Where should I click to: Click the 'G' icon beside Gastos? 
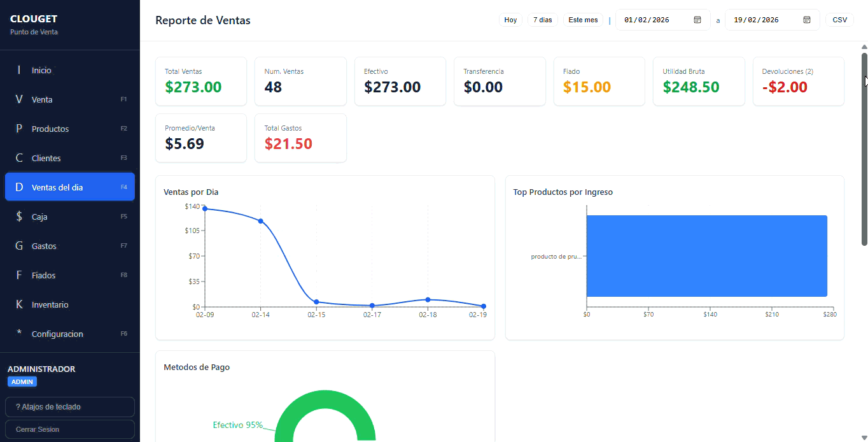19,246
